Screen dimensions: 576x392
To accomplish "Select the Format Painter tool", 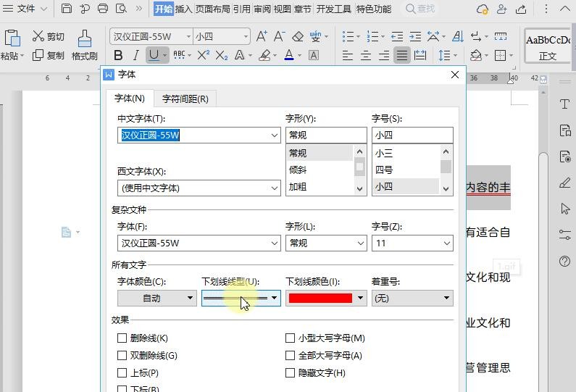I will [x=84, y=45].
